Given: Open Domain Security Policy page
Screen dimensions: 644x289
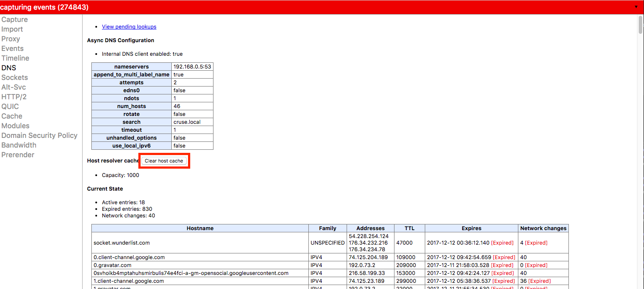Looking at the screenshot, I should point(40,135).
